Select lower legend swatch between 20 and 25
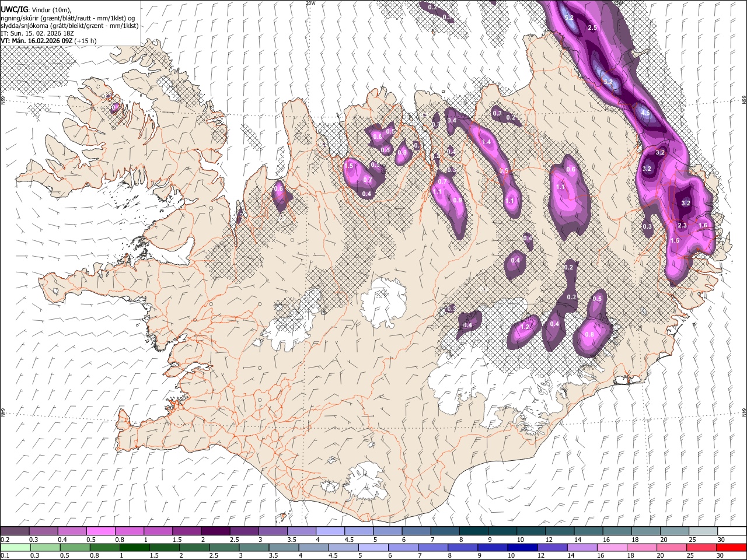This screenshot has width=747, height=560. click(x=671, y=547)
